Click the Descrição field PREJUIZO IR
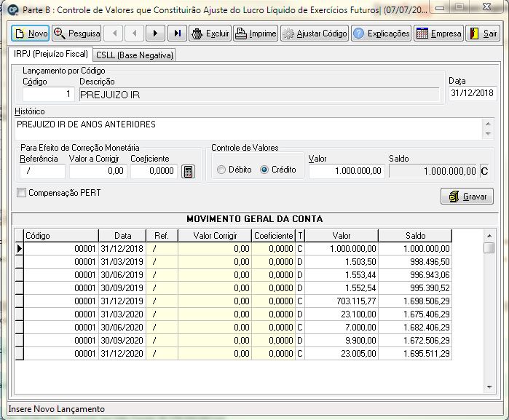The height and width of the screenshot is (420, 509). (259, 95)
